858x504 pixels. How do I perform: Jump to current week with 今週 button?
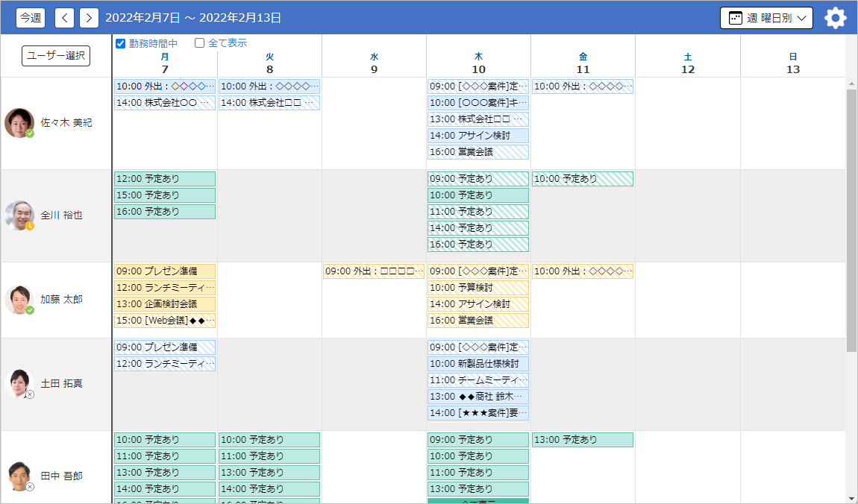(31, 18)
